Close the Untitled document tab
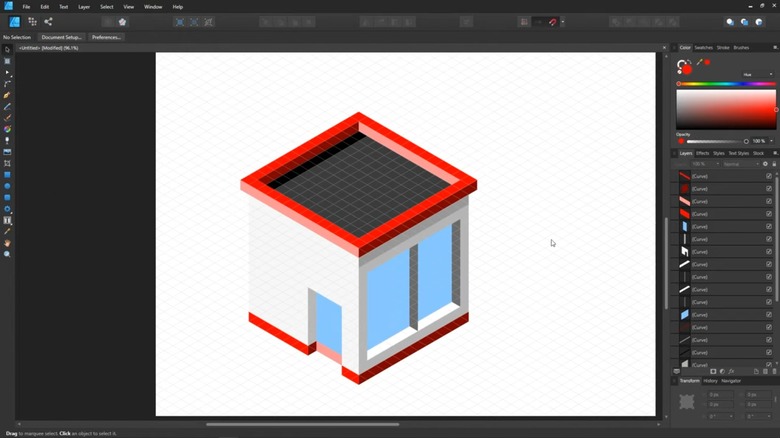 [664, 48]
